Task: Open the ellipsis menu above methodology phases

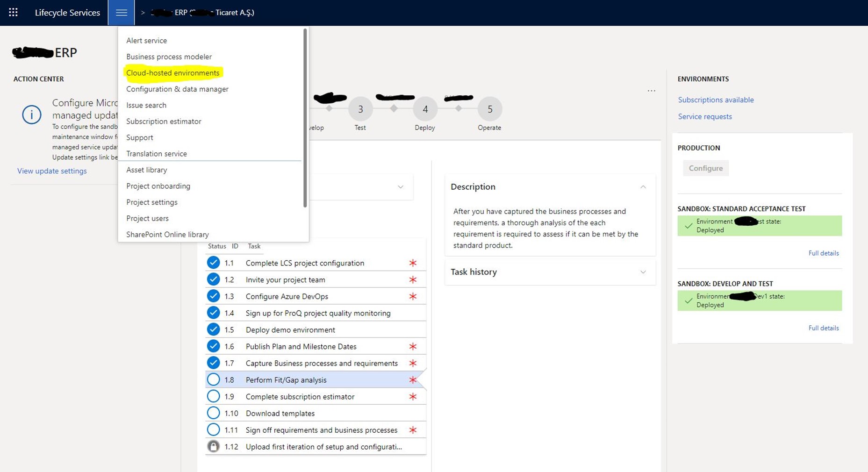Action: point(651,91)
